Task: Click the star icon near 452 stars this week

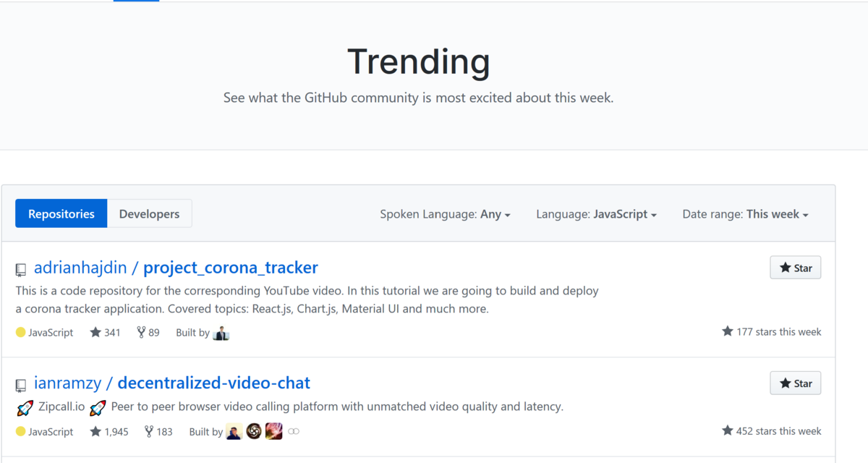Action: click(x=726, y=430)
